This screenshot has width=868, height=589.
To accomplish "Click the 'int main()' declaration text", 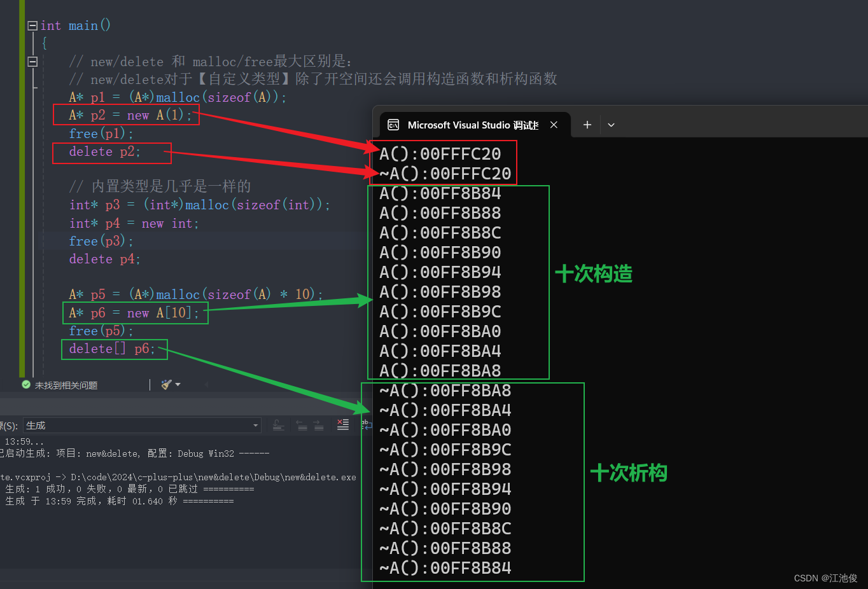I will (76, 26).
